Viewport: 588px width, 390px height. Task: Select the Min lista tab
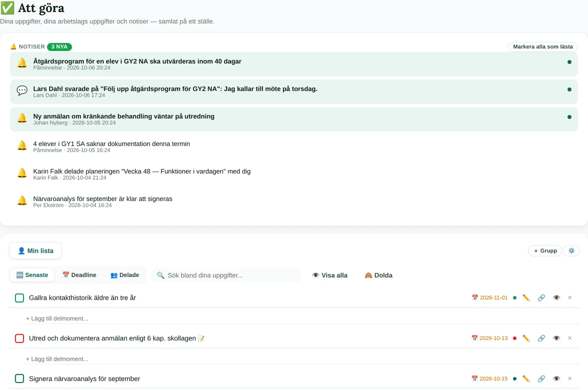[x=36, y=251]
